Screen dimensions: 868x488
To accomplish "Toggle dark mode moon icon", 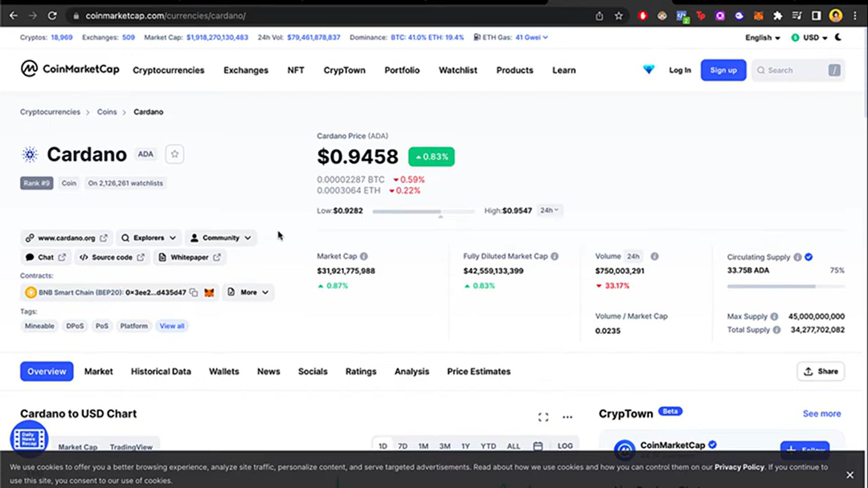I will [838, 38].
